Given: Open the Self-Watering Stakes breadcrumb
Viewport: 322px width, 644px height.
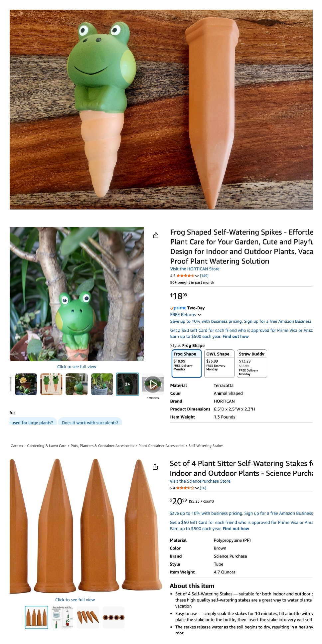Looking at the screenshot, I should click(206, 446).
